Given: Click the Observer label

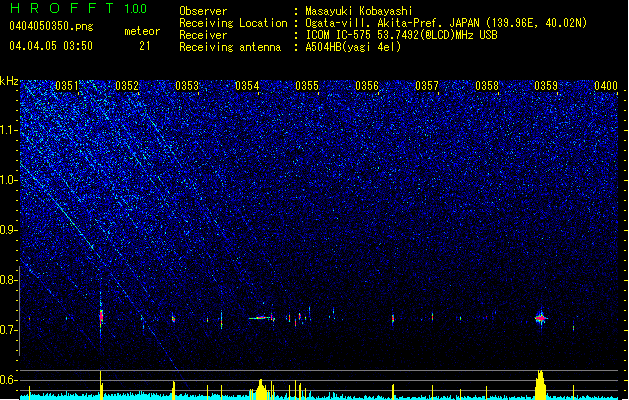Looking at the screenshot, I should [203, 11].
